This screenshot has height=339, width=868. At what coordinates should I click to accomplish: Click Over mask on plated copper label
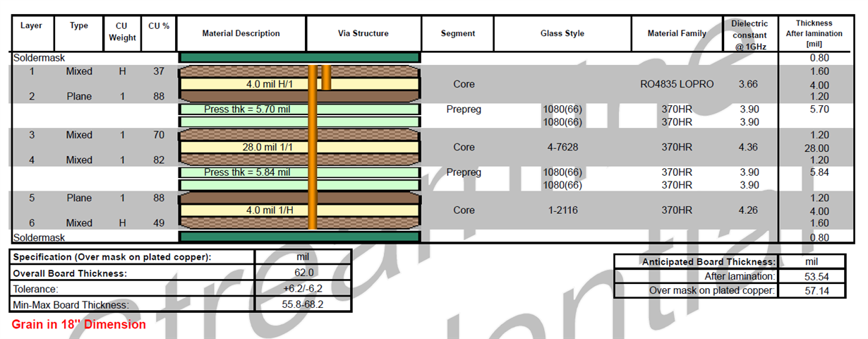click(711, 290)
